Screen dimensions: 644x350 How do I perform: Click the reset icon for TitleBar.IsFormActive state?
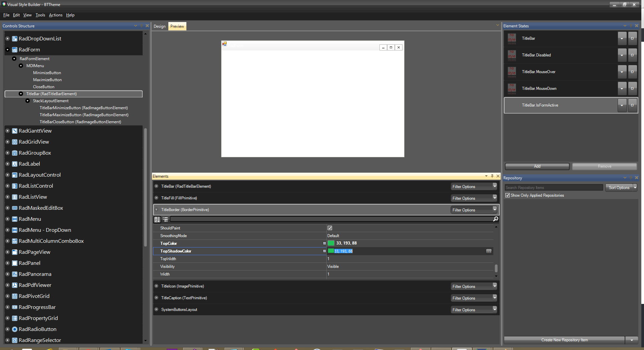click(632, 105)
